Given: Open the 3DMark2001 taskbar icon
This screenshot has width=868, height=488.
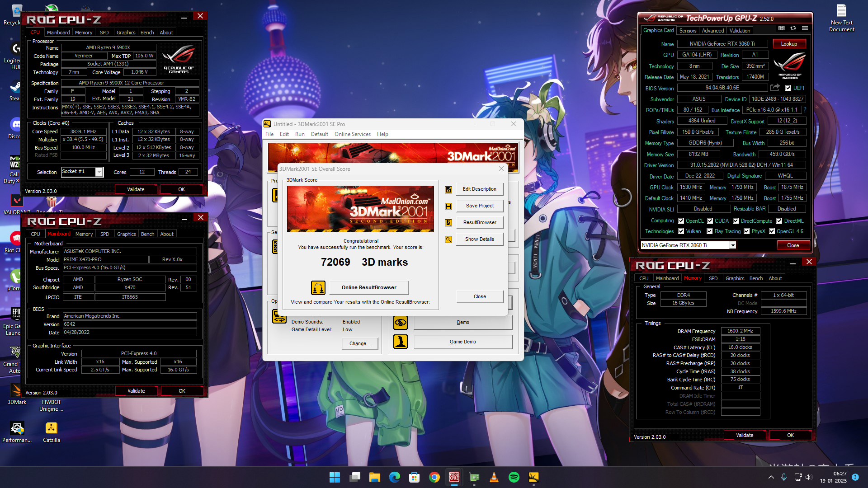Looking at the screenshot, I should coord(534,477).
